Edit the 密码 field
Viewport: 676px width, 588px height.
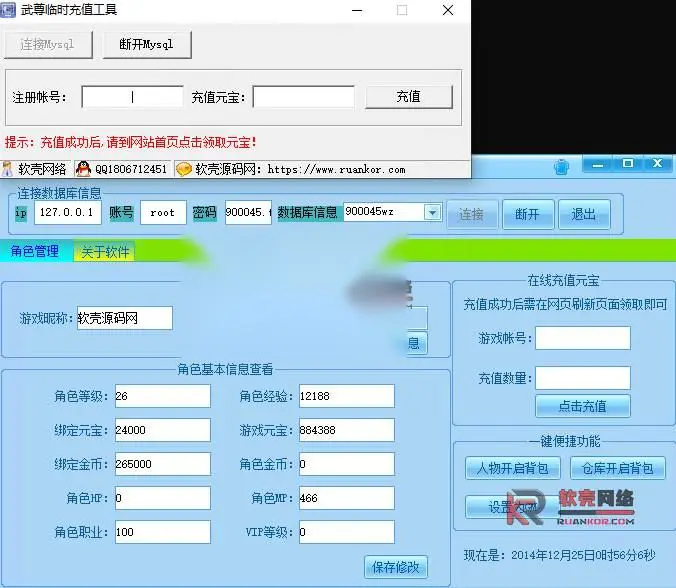coord(248,212)
